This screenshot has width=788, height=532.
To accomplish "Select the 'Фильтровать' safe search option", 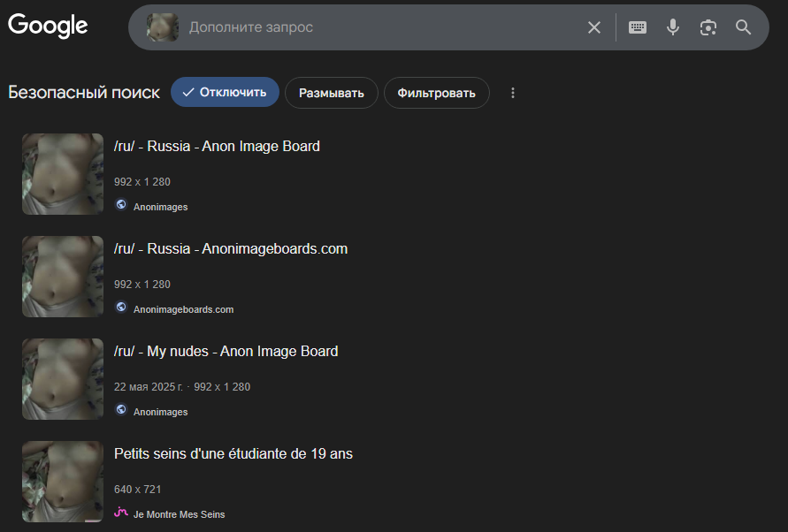I will point(436,93).
